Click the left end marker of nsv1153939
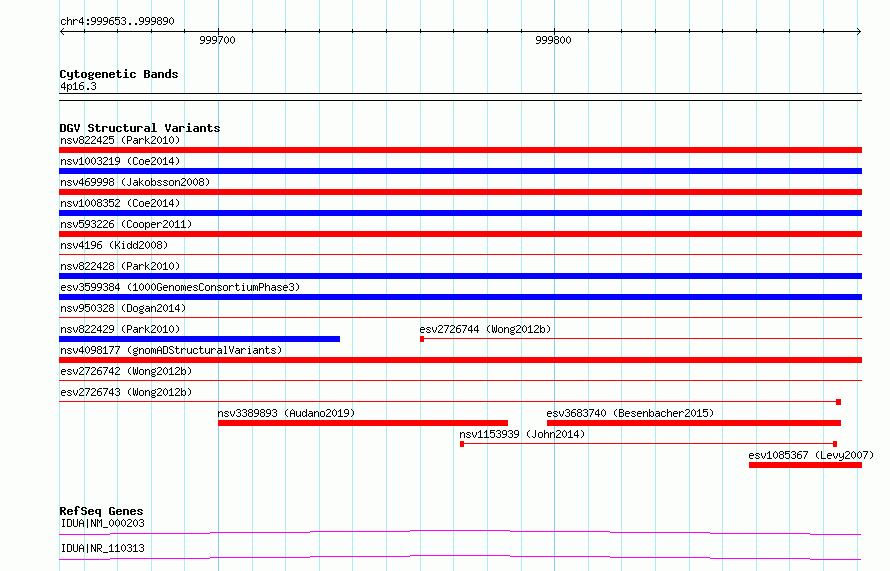This screenshot has width=890, height=571. 462,444
